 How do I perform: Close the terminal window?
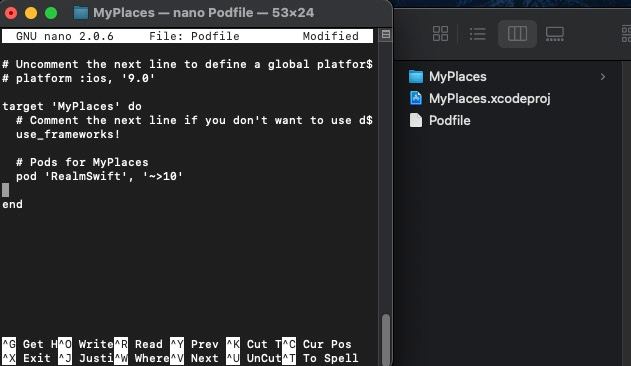tap(11, 13)
